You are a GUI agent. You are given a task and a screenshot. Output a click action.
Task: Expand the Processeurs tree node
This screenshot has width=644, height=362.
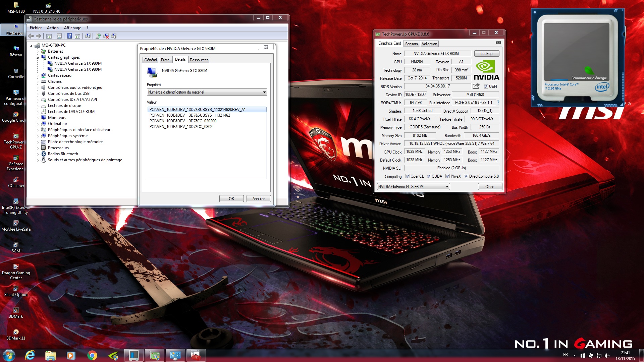(x=38, y=148)
